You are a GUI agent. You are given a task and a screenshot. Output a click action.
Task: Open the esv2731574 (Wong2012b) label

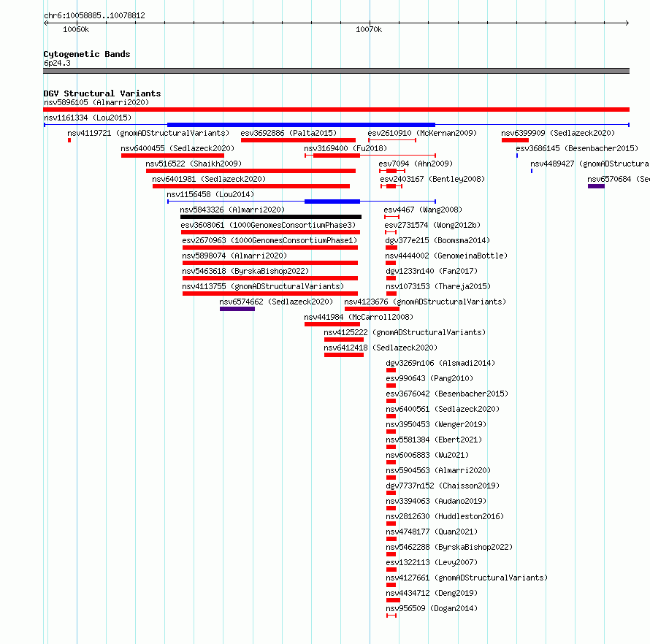tap(432, 225)
